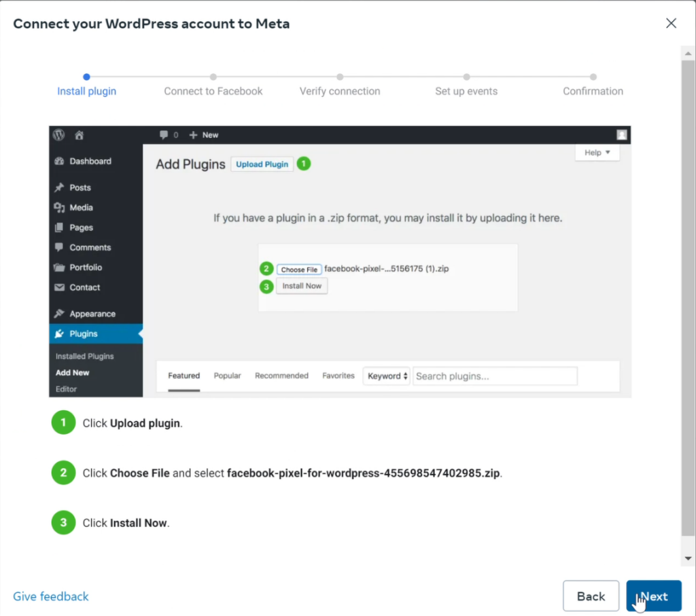This screenshot has height=616, width=696.
Task: Open Media library in sidebar
Action: point(81,207)
